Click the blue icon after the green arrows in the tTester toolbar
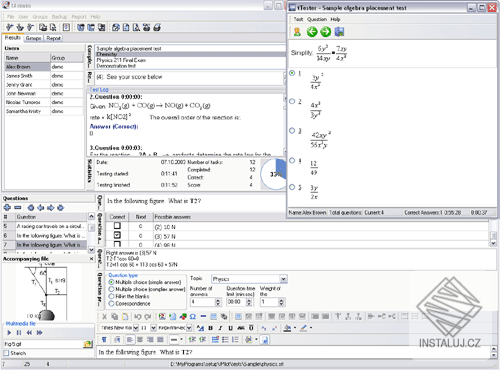500x370 pixels. [339, 32]
